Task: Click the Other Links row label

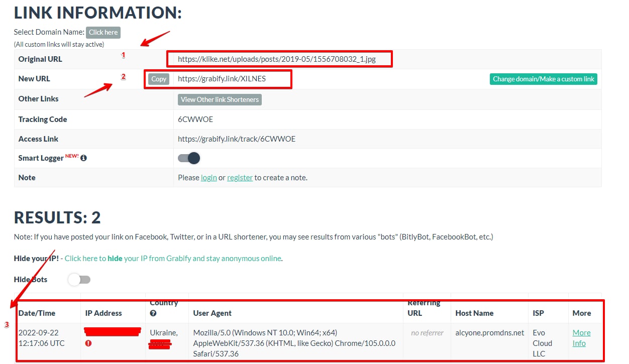Action: [38, 99]
